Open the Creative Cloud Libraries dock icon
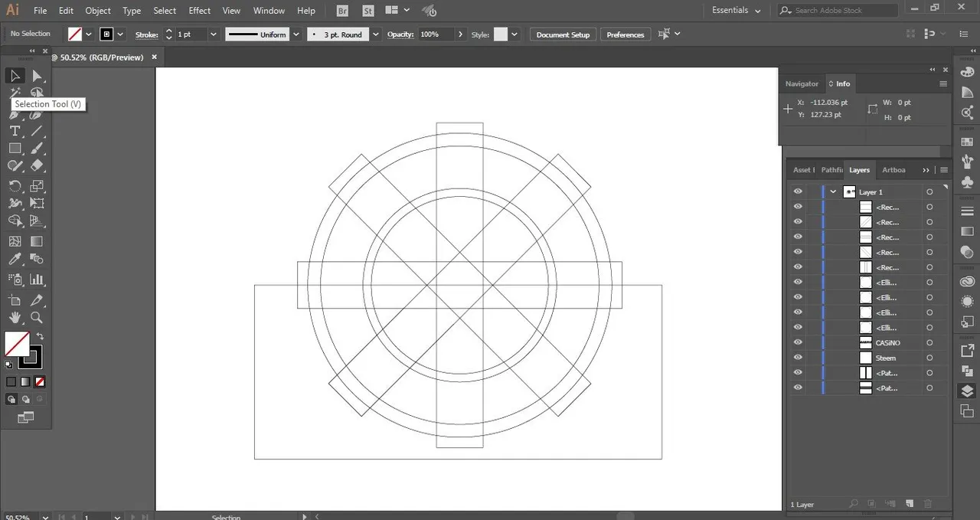The image size is (980, 520). (x=967, y=282)
